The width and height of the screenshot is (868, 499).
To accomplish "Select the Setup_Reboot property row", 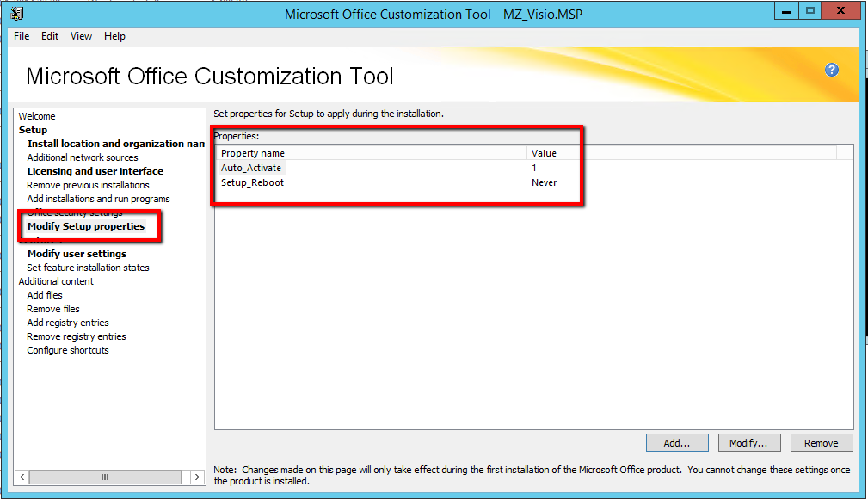I will [252, 182].
